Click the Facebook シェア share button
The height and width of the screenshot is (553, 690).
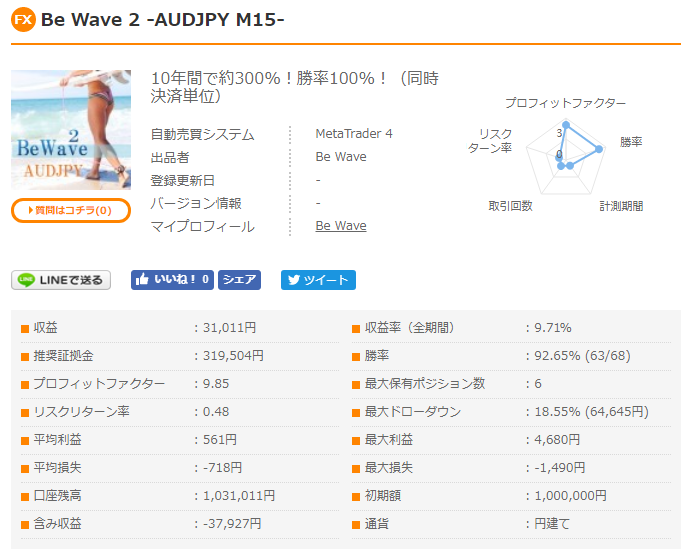tap(239, 280)
